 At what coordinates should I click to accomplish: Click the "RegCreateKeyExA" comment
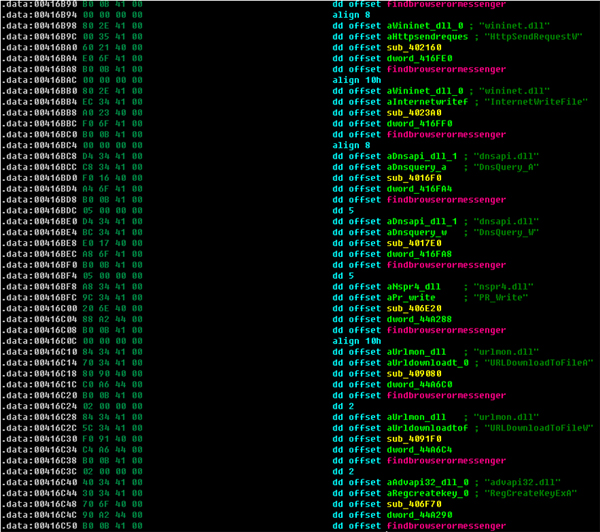pos(530,493)
